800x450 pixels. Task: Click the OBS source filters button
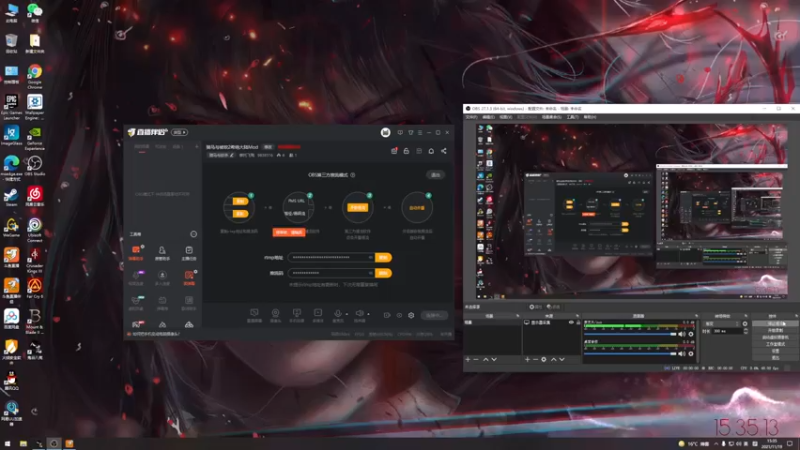(553, 307)
